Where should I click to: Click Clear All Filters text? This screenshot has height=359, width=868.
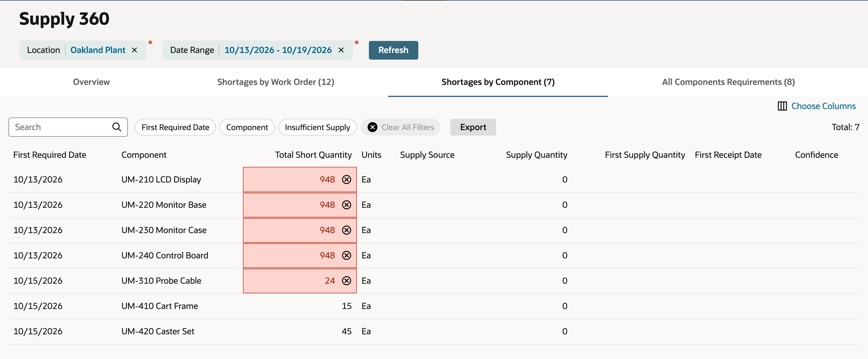407,127
